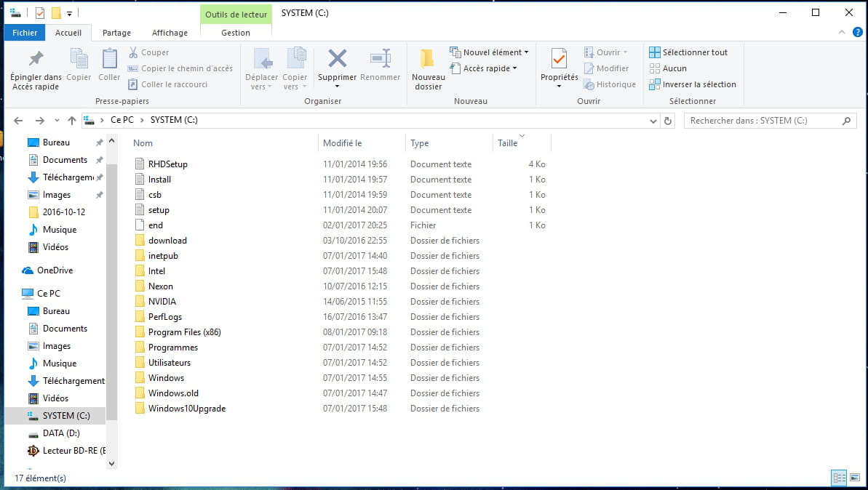Image resolution: width=868 pixels, height=490 pixels.
Task: Switch to Affichage tab
Action: tap(170, 33)
